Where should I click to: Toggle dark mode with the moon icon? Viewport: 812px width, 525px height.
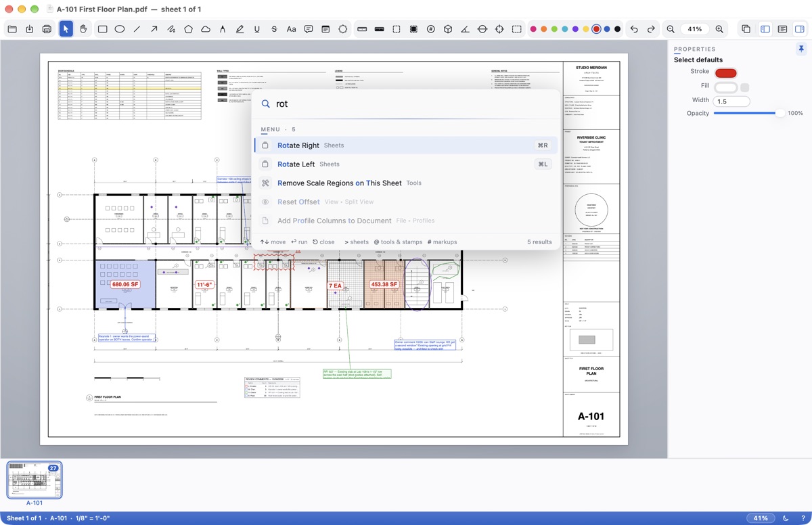pyautogui.click(x=786, y=518)
